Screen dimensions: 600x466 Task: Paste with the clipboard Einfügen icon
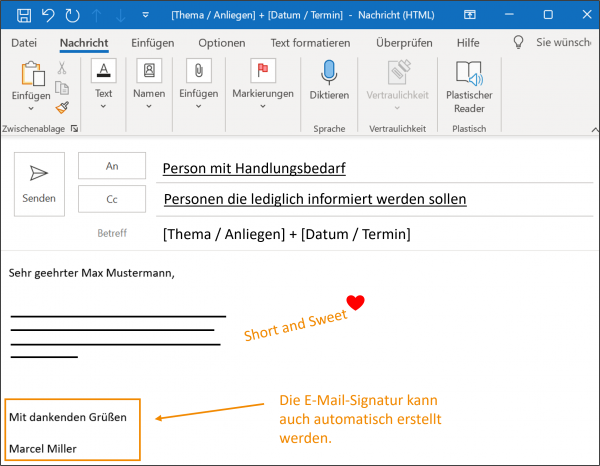tap(33, 73)
